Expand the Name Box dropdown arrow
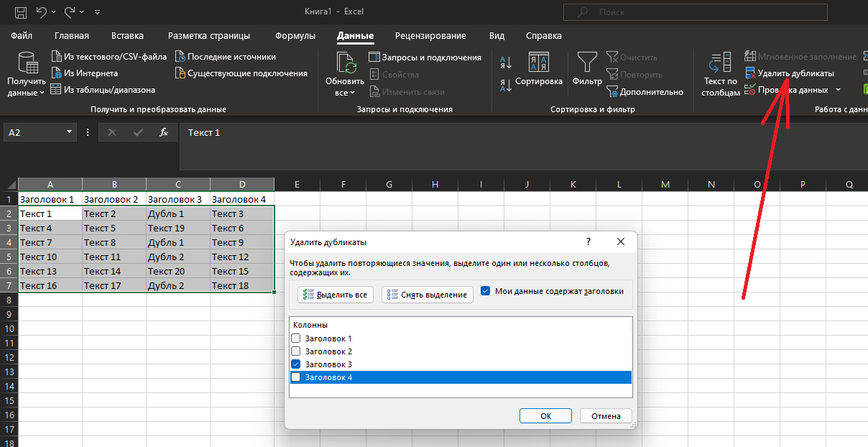The image size is (868, 447). (x=70, y=132)
